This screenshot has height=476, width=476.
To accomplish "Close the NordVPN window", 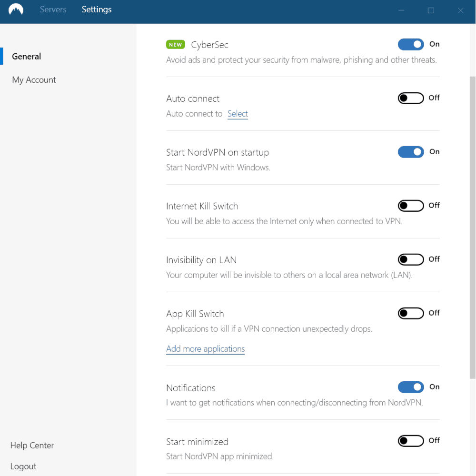I will tap(460, 10).
